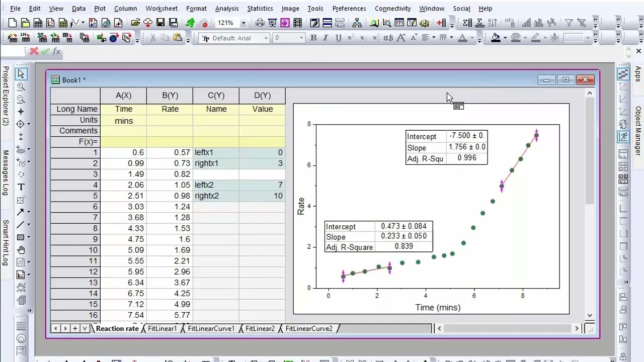644x362 pixels.
Task: Toggle subscript formatting
Action: coord(363,38)
